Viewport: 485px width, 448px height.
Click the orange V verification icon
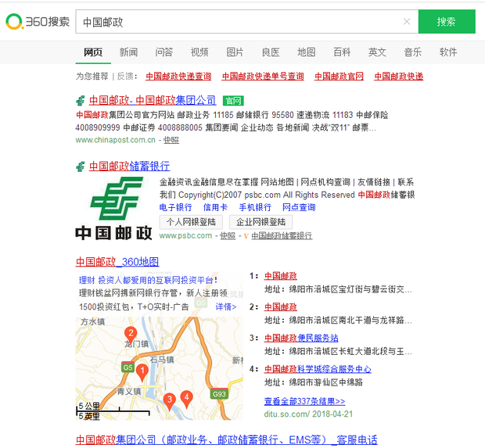pos(246,236)
